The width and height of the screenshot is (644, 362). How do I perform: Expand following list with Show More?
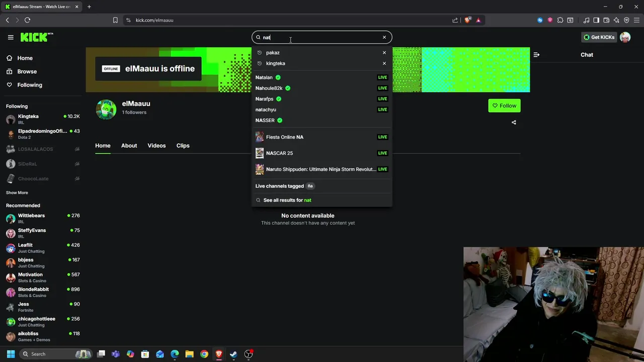coord(17,193)
